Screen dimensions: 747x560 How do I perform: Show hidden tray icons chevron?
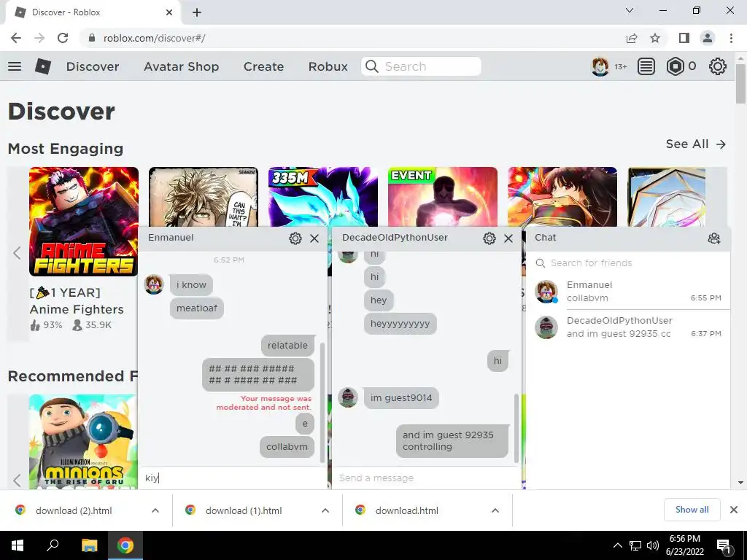(617, 545)
